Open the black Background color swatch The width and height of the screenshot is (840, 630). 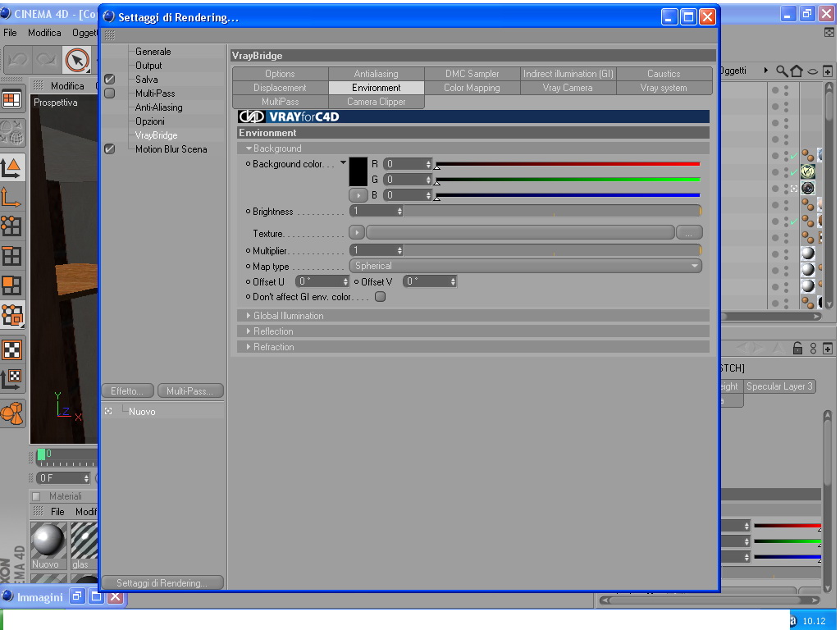tap(358, 171)
